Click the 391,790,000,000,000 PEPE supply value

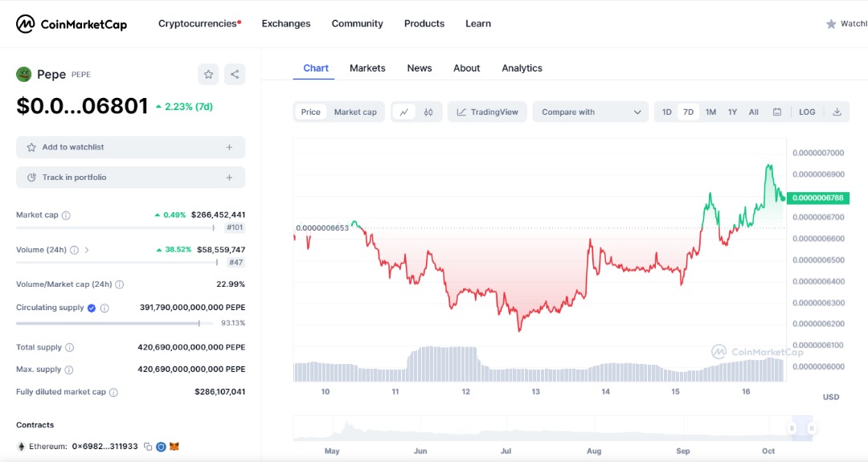tap(193, 308)
